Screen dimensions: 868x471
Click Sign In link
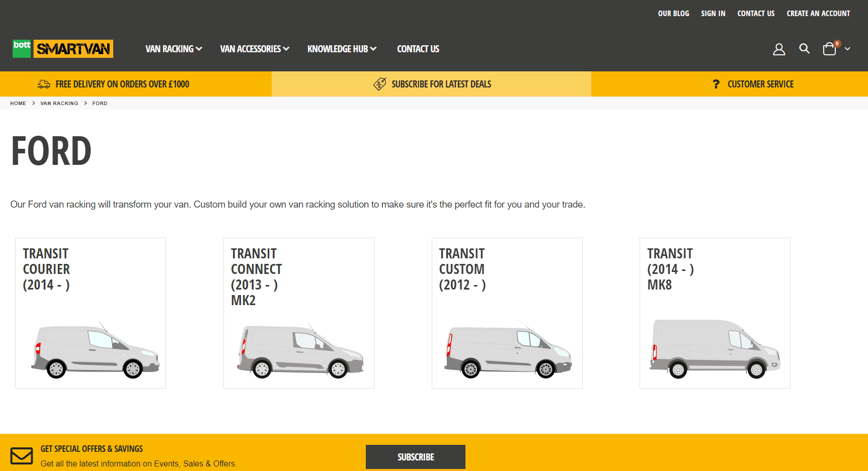(713, 14)
